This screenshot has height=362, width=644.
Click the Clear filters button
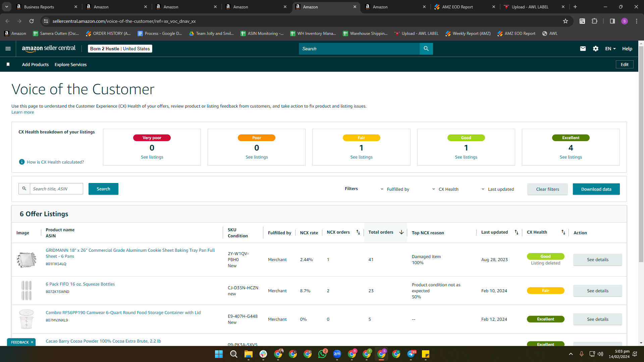tap(547, 189)
